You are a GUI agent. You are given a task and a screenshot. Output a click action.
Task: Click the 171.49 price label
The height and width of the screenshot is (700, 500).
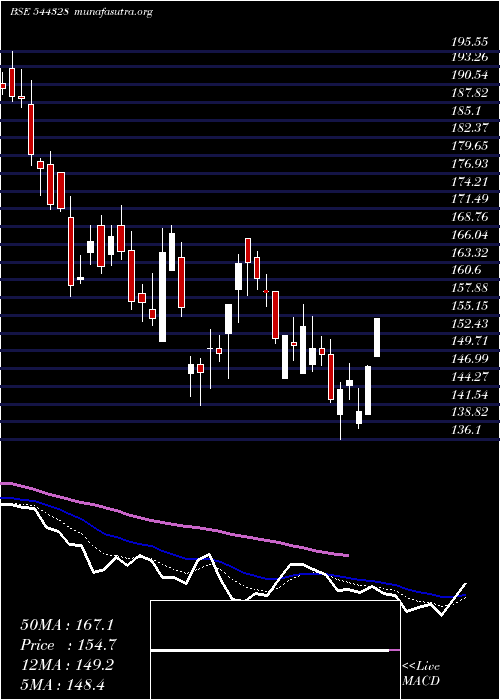coord(470,199)
